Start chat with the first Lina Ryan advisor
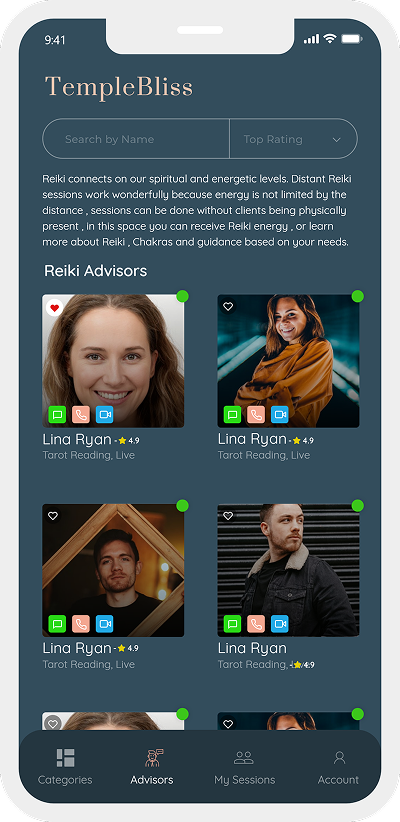The image size is (400, 822). [x=57, y=415]
